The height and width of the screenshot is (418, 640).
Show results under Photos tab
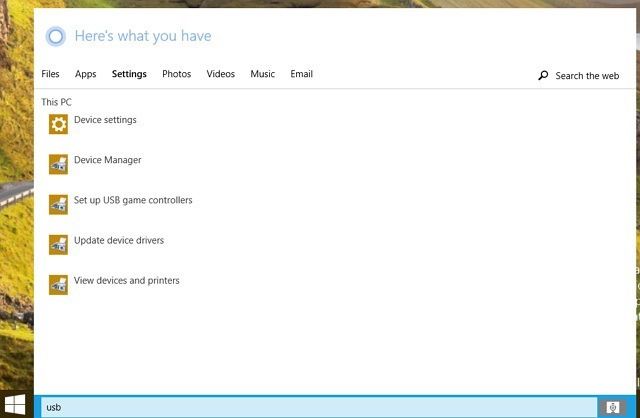pyautogui.click(x=176, y=74)
